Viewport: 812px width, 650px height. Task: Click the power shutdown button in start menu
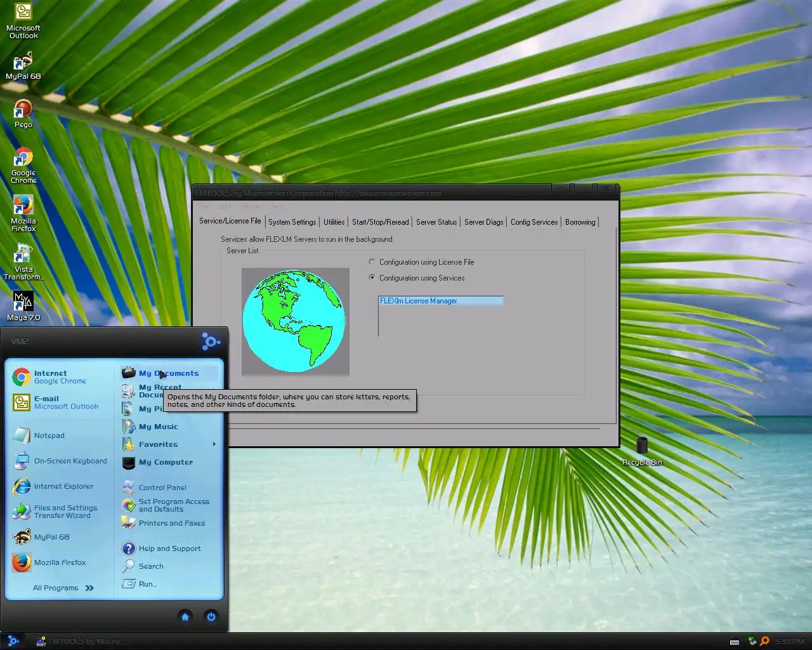pyautogui.click(x=211, y=616)
